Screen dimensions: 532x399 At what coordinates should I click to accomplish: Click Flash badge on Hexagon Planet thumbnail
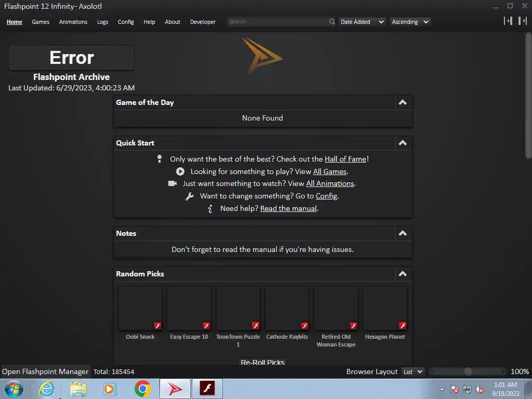[x=403, y=326]
